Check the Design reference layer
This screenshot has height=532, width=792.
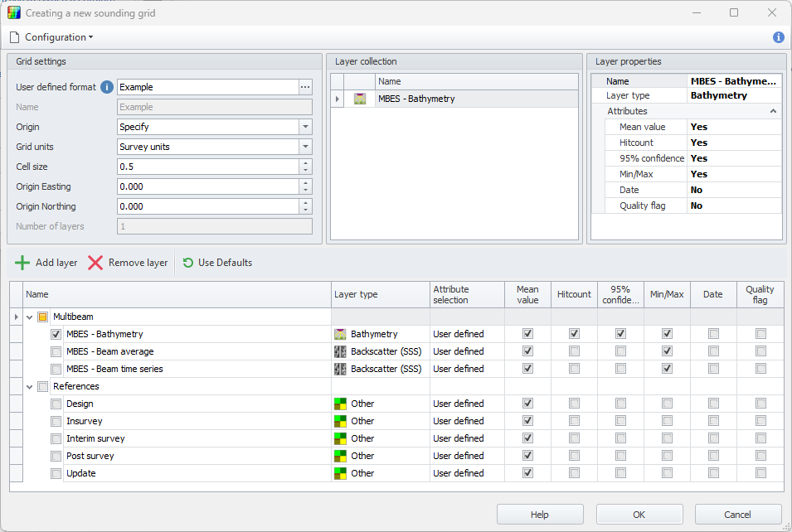[56, 404]
